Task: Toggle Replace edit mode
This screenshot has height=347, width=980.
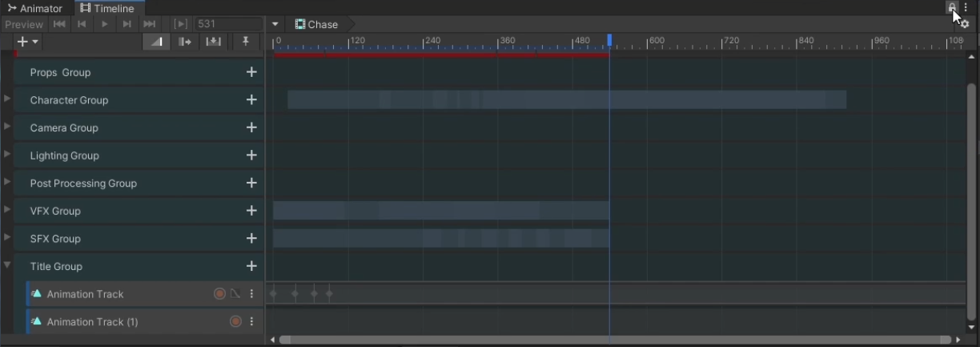Action: (213, 42)
